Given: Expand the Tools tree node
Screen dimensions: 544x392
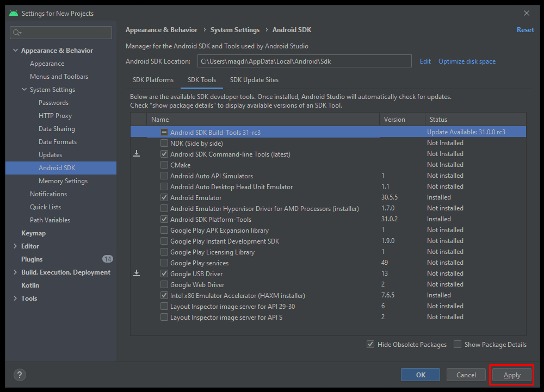Looking at the screenshot, I should coord(15,298).
